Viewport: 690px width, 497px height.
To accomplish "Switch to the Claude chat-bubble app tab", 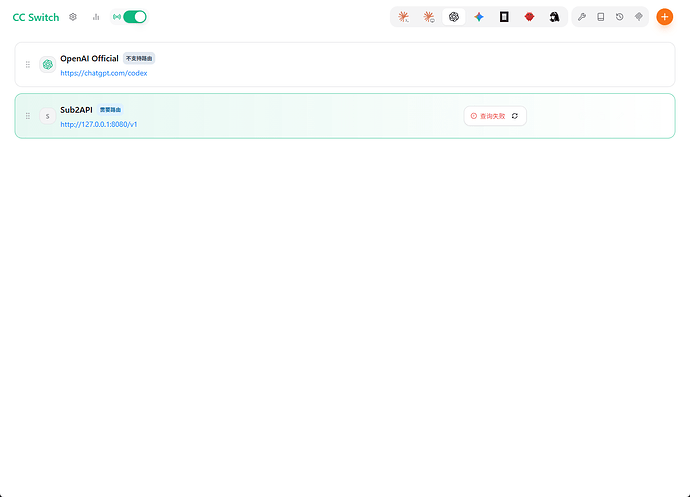I will coord(429,17).
